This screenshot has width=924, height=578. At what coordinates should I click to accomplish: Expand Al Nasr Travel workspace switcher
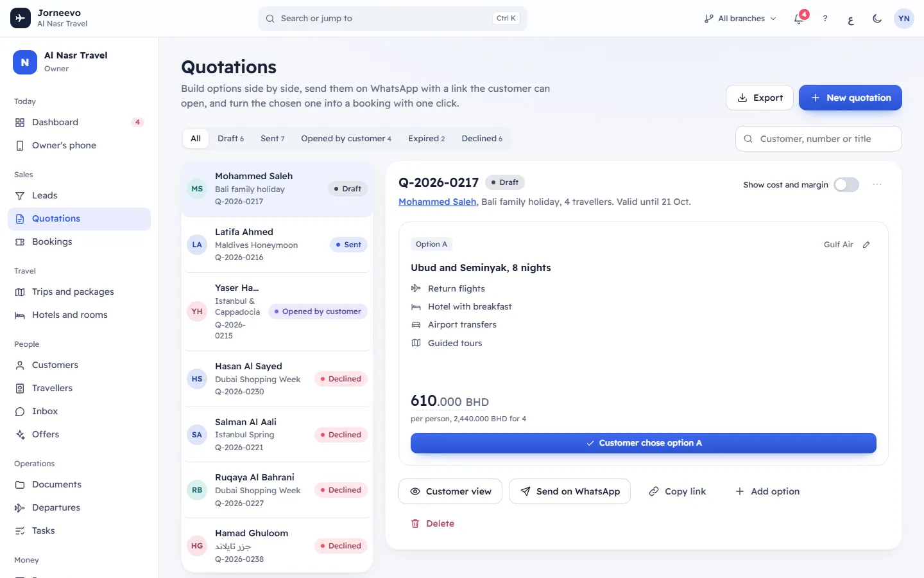point(80,62)
